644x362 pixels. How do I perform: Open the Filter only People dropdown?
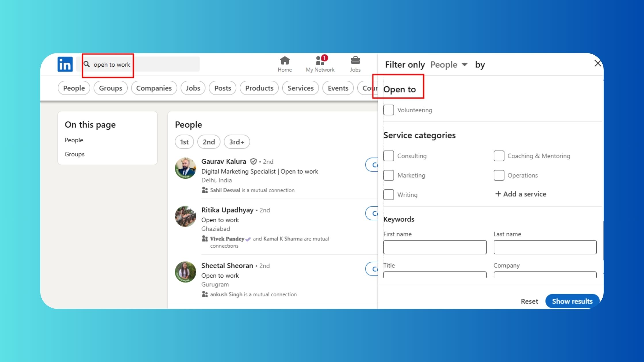449,65
